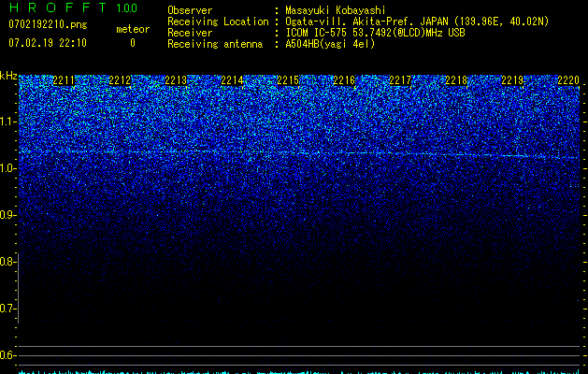Click the 2212 time marker
Viewport: 588px width, 374px height.
point(120,80)
